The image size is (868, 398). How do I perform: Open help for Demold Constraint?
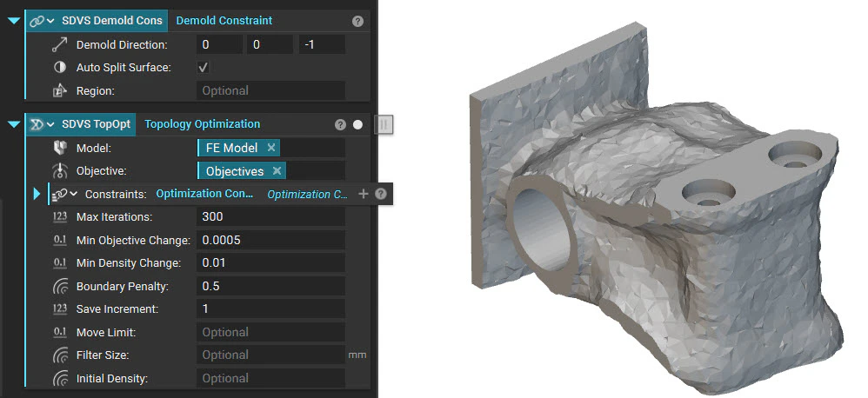357,22
